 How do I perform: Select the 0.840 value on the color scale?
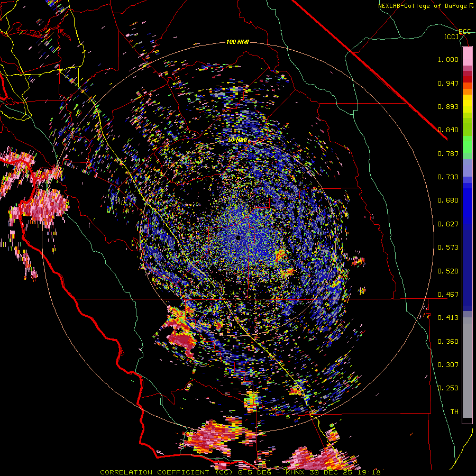[x=448, y=130]
